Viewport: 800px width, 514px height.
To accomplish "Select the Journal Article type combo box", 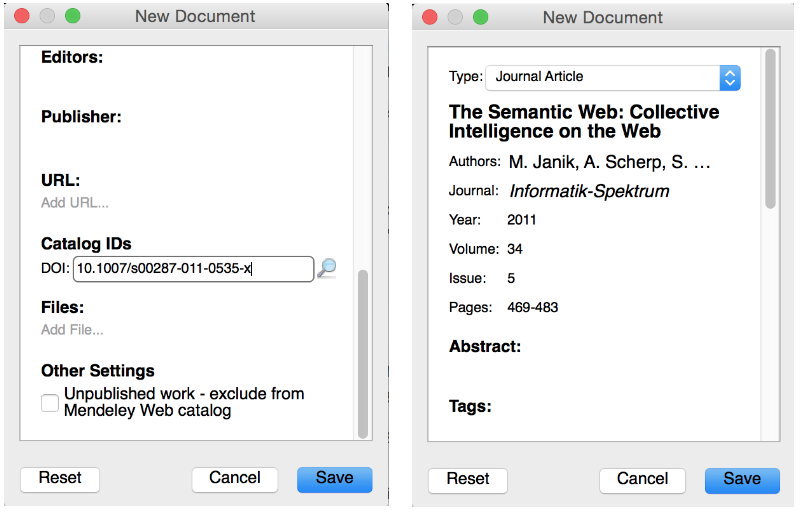I will pyautogui.click(x=613, y=78).
